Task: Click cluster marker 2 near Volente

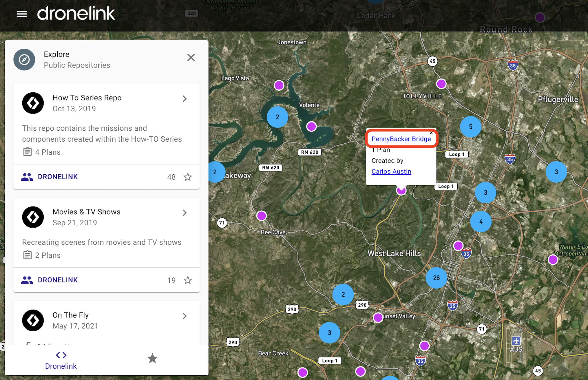Action: [x=277, y=117]
